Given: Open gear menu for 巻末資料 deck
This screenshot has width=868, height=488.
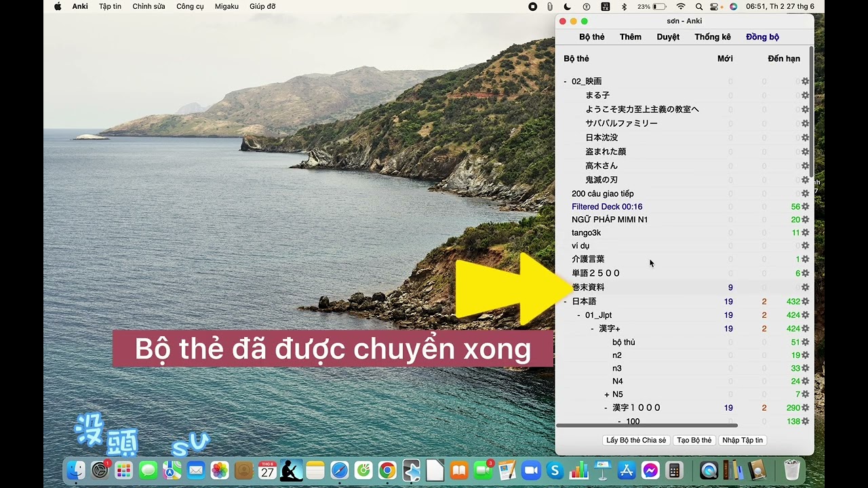Looking at the screenshot, I should coord(805,287).
